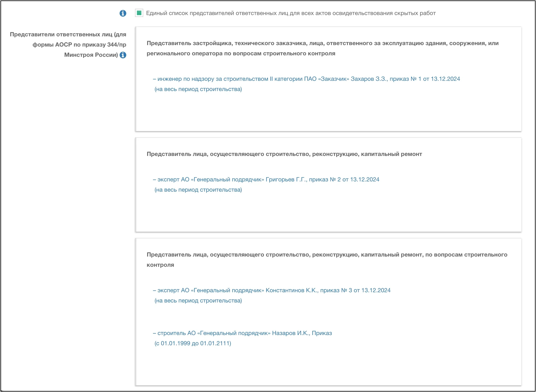
Task: Click the info icon beside the unified list checkbox
Action: pyautogui.click(x=123, y=13)
